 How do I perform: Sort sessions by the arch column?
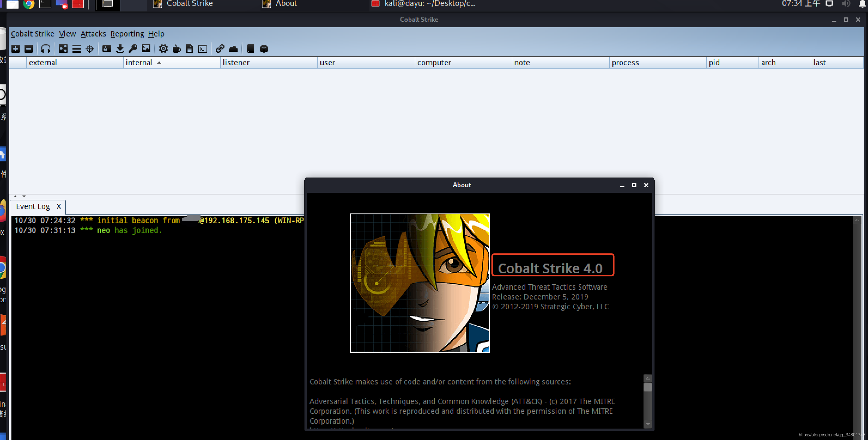pos(784,63)
